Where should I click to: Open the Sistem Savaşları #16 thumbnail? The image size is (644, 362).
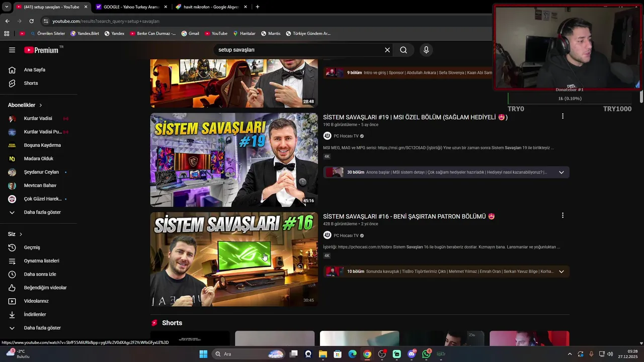point(234,259)
